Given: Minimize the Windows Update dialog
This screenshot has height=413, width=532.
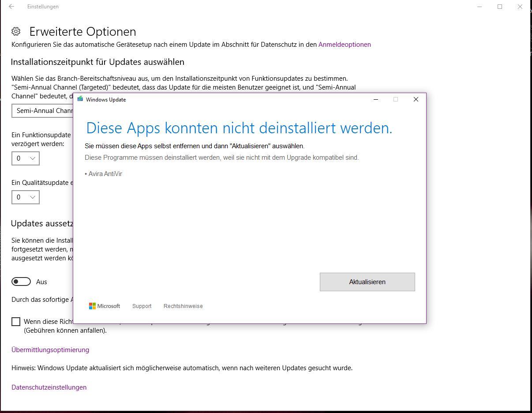Looking at the screenshot, I should [376, 99].
